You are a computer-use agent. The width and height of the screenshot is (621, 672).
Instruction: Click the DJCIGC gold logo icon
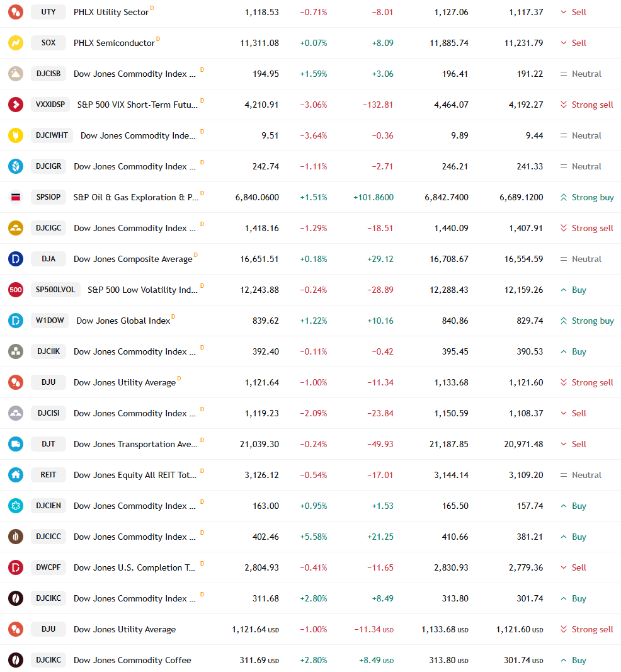coord(16,228)
